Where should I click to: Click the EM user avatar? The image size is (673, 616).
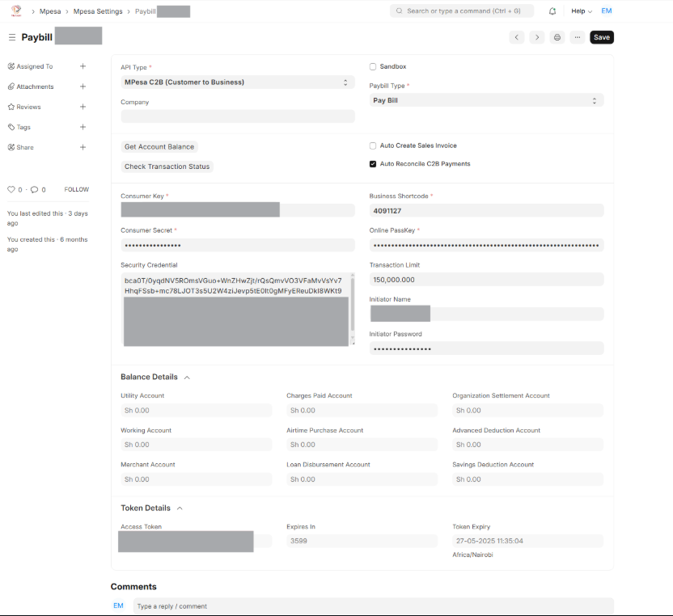click(x=607, y=11)
